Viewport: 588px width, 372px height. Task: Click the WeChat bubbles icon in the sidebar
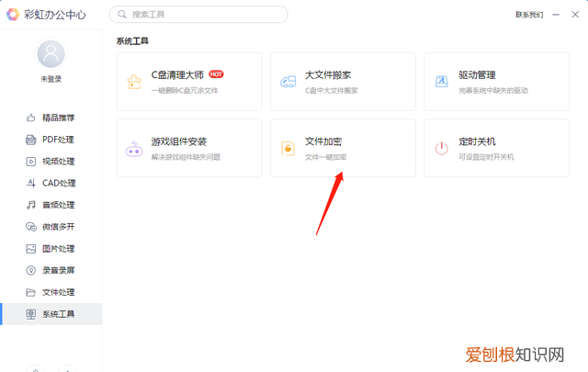30,227
